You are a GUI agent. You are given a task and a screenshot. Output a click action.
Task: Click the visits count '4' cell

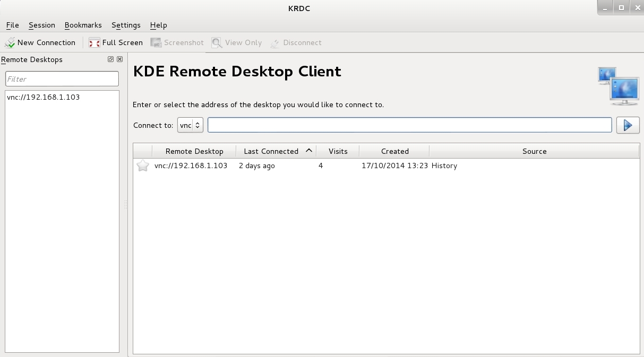(321, 166)
